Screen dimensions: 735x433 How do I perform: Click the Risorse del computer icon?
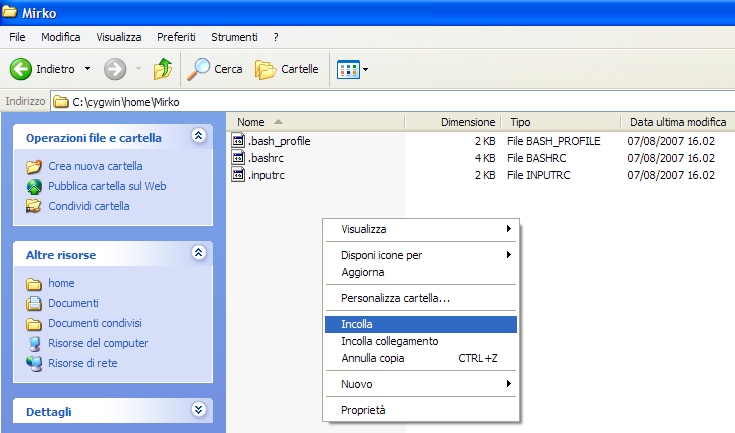[34, 343]
